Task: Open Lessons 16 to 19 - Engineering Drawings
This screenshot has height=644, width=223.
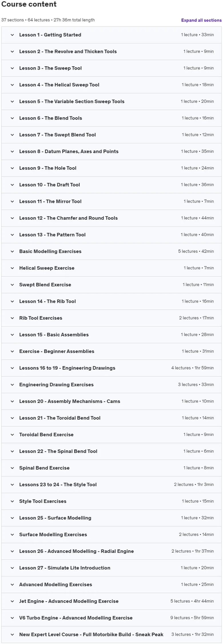Action: pyautogui.click(x=111, y=368)
